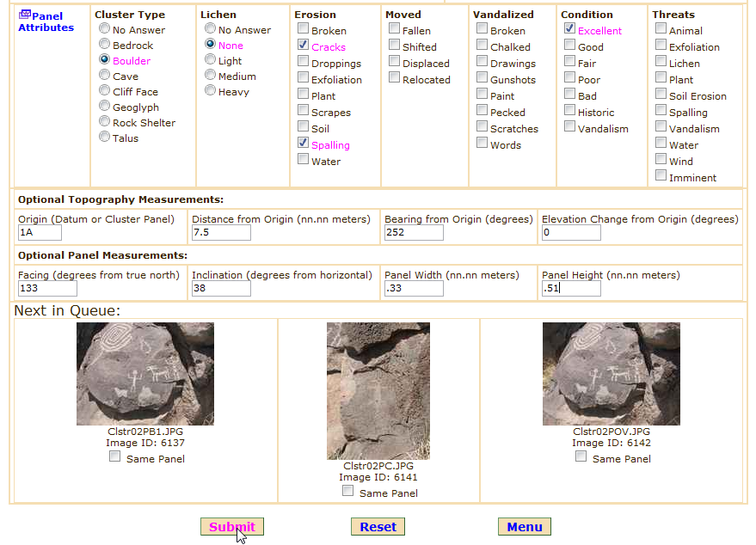Click the Origin input field
Screen dimensions: 756x545
40,233
